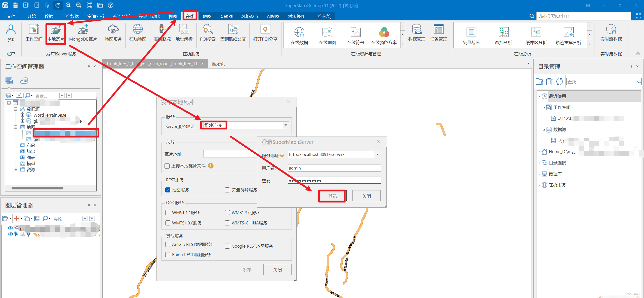Enable the WMTS-CHINA服务 checkbox

click(x=227, y=223)
